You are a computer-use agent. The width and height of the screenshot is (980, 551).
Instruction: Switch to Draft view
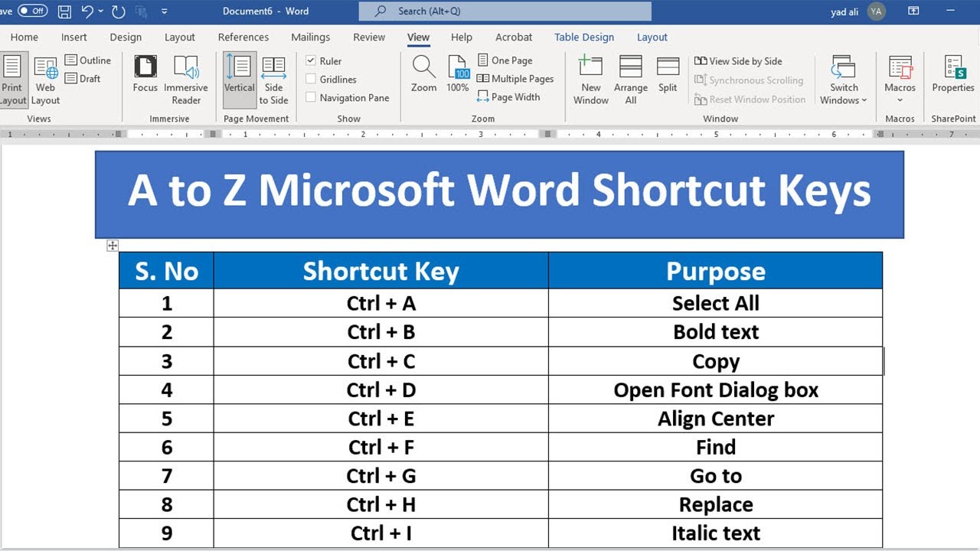83,79
